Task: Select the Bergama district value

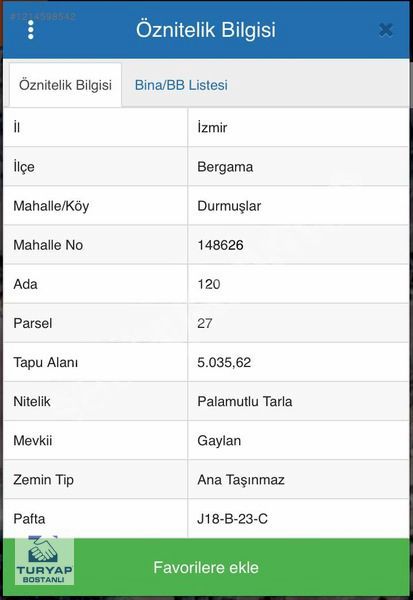Action: click(x=225, y=167)
